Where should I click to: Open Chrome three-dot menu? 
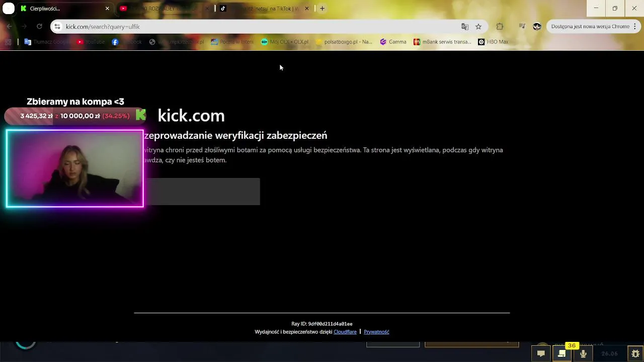point(635,27)
